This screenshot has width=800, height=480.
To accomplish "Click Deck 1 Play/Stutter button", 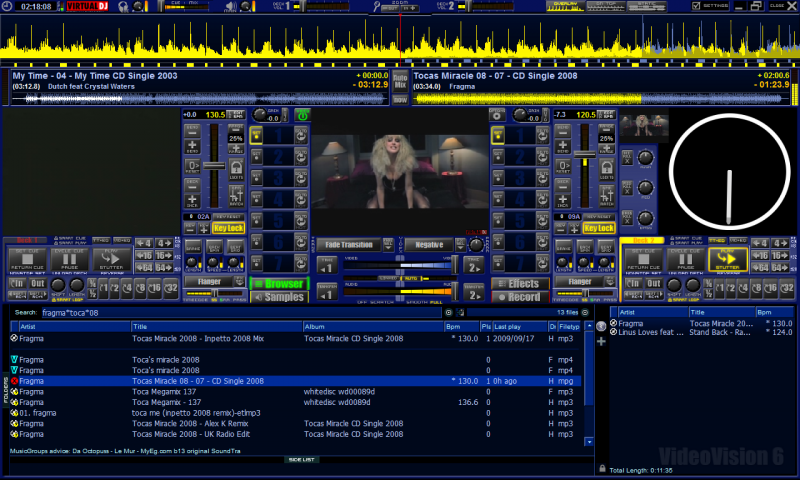I will click(111, 260).
